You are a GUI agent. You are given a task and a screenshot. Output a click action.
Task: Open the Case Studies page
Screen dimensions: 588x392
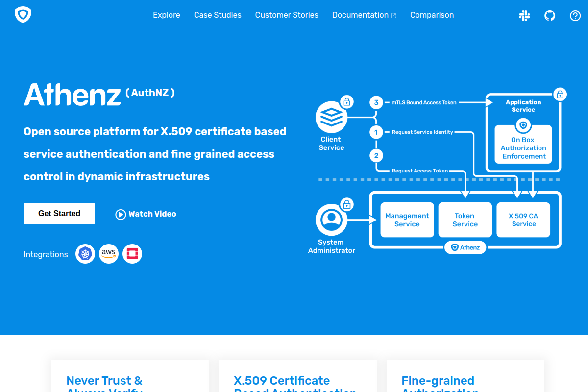click(x=218, y=15)
